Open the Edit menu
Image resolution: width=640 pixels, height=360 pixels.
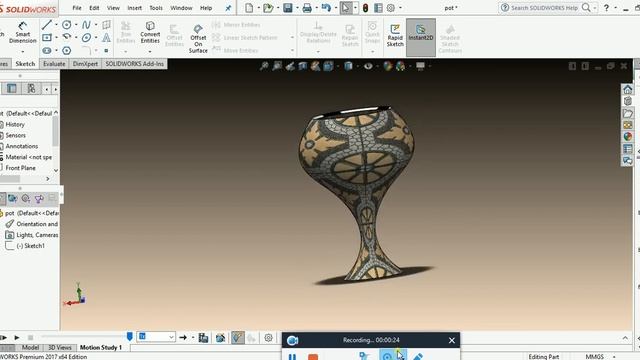(x=94, y=8)
